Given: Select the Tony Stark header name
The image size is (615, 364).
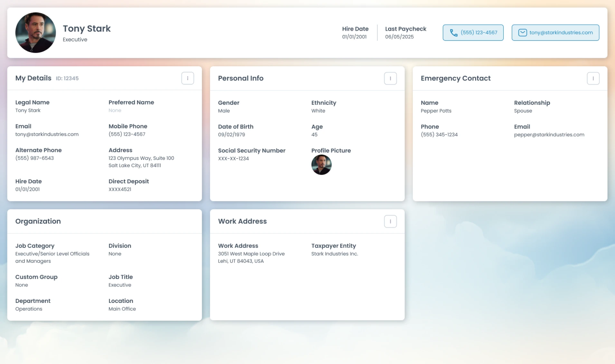Looking at the screenshot, I should point(87,29).
